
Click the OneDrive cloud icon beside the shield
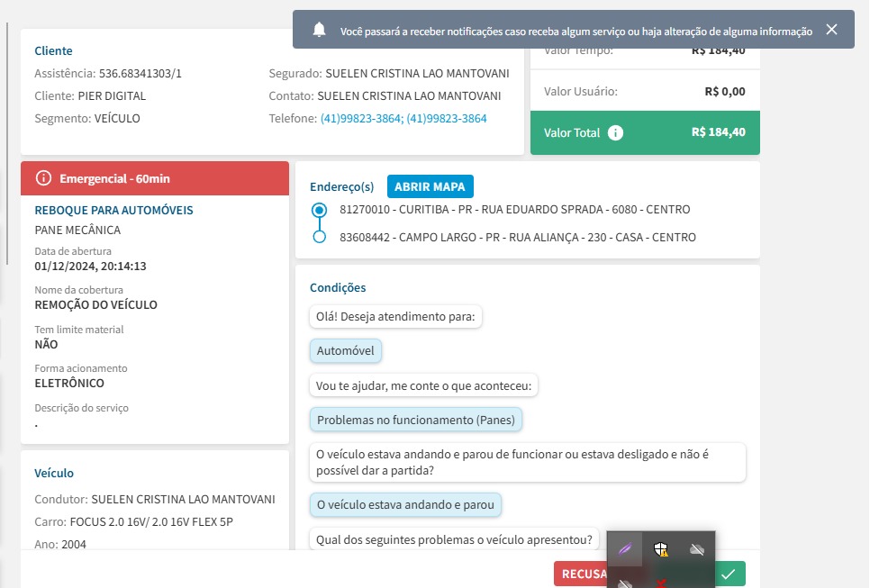pos(696,549)
